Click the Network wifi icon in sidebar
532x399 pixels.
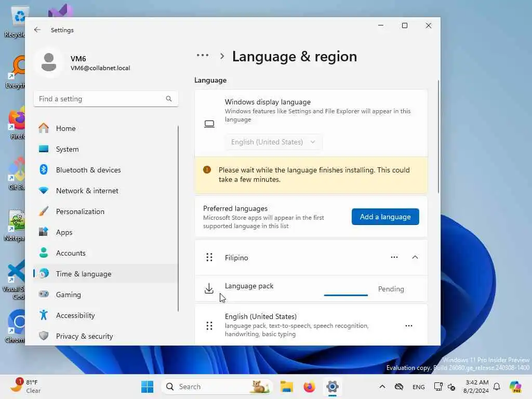pyautogui.click(x=44, y=190)
